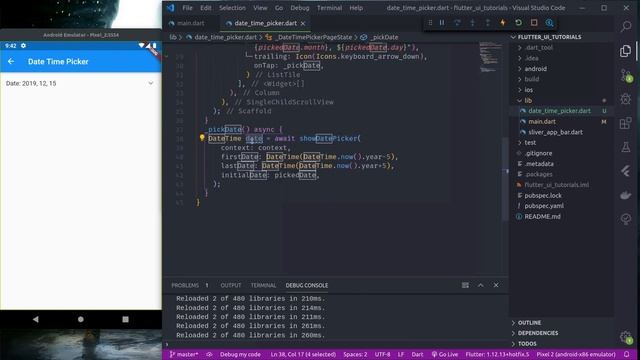
Task: Open Run and Debug bug icon
Action: pos(626,99)
